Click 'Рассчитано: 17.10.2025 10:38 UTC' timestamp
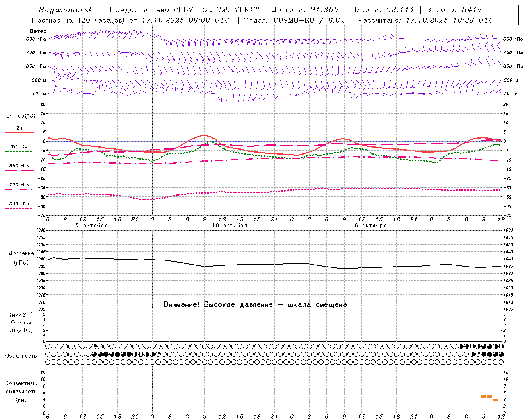This screenshot has height=420, width=525. pyautogui.click(x=426, y=20)
